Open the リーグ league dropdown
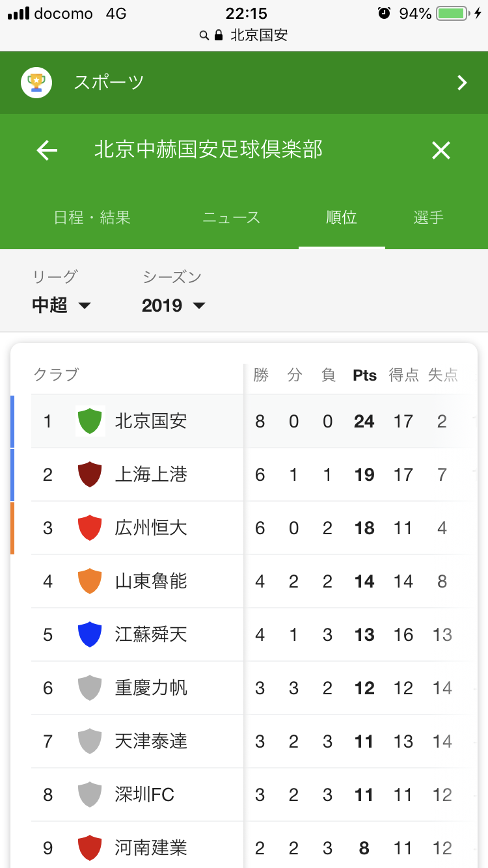Viewport: 488px width, 868px height. pyautogui.click(x=61, y=305)
